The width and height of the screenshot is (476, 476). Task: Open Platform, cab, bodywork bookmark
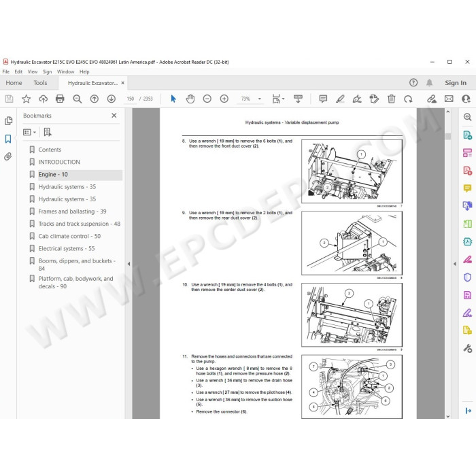[x=75, y=282]
